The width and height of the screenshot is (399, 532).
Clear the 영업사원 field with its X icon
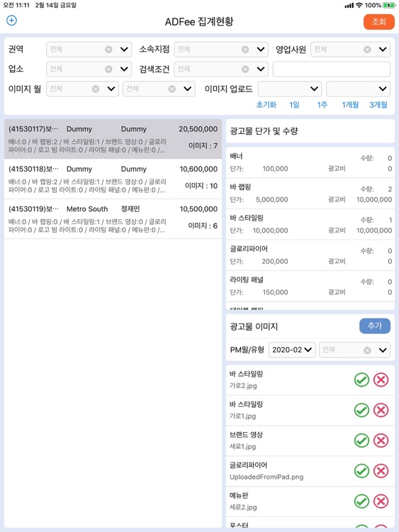click(x=367, y=50)
